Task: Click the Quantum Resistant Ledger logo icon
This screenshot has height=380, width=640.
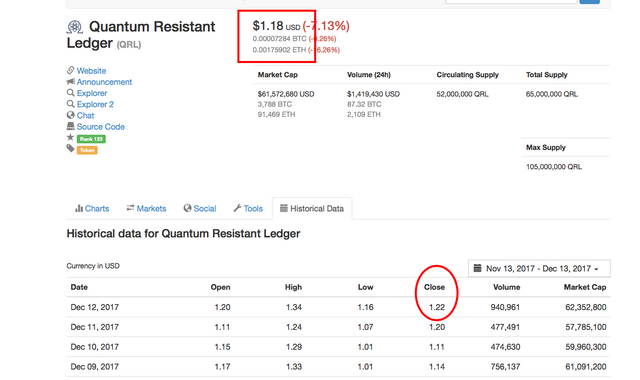Action: tap(75, 27)
